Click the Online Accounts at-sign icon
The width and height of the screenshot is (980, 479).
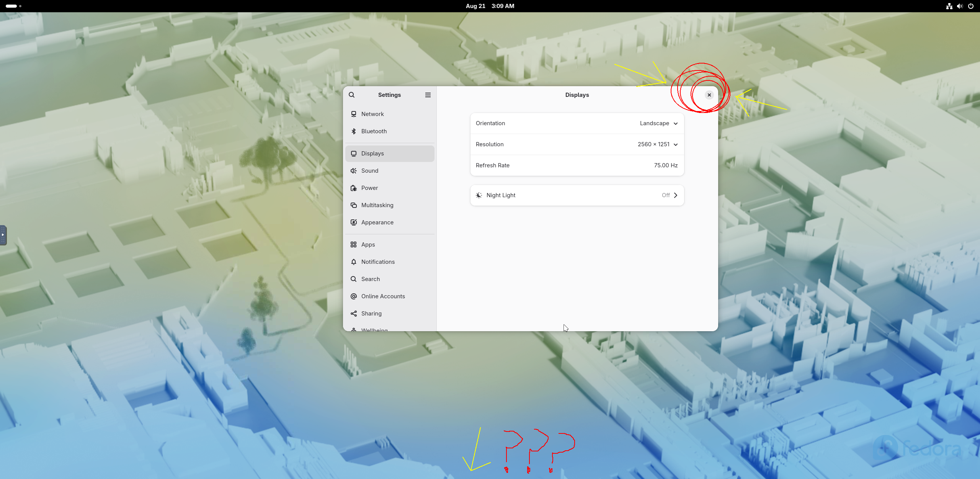click(354, 296)
